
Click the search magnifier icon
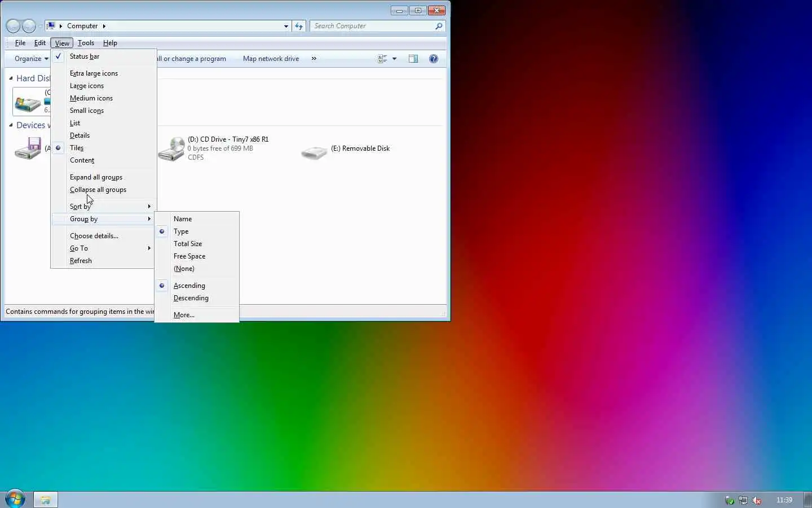pos(439,26)
